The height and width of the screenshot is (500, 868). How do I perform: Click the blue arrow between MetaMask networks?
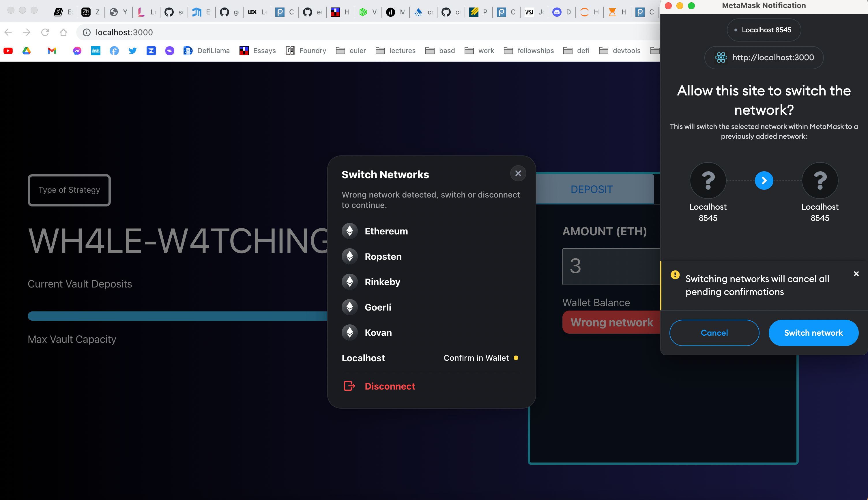(764, 180)
